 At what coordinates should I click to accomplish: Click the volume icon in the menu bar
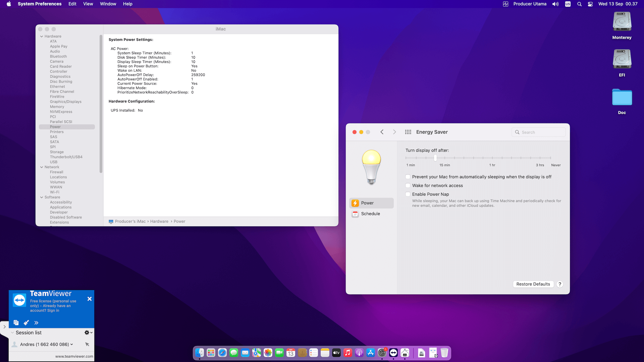pyautogui.click(x=555, y=4)
